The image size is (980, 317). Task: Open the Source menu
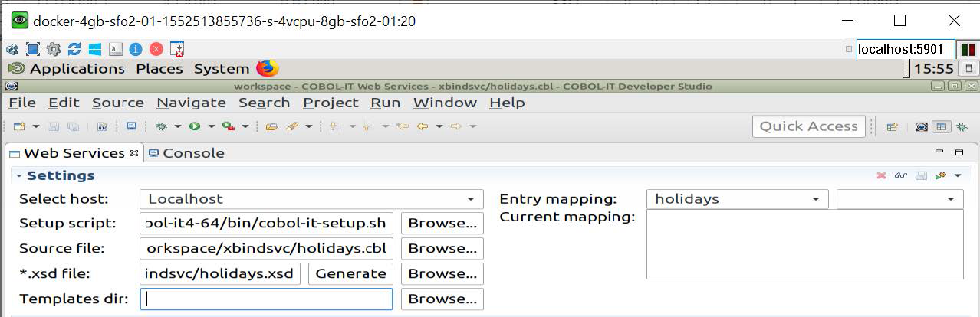click(x=118, y=103)
